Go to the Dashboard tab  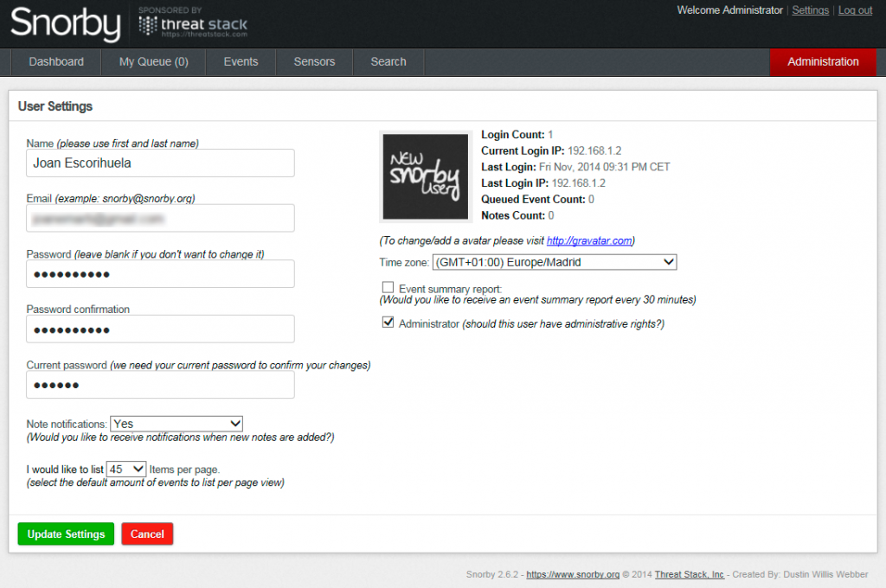click(x=56, y=61)
